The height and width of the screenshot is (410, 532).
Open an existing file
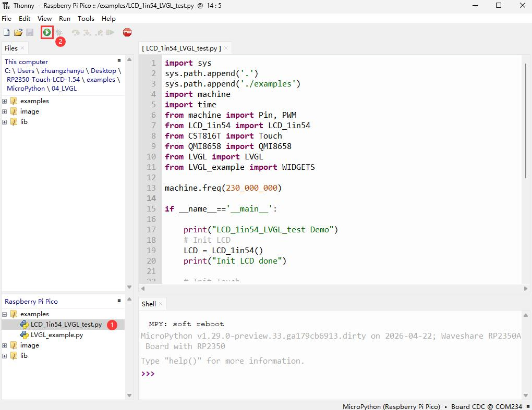tap(18, 32)
